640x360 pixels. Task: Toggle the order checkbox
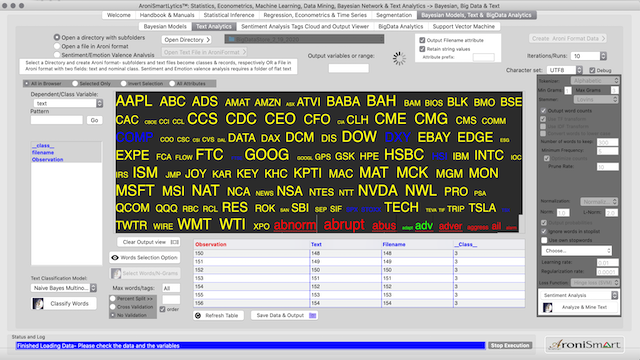(163, 309)
